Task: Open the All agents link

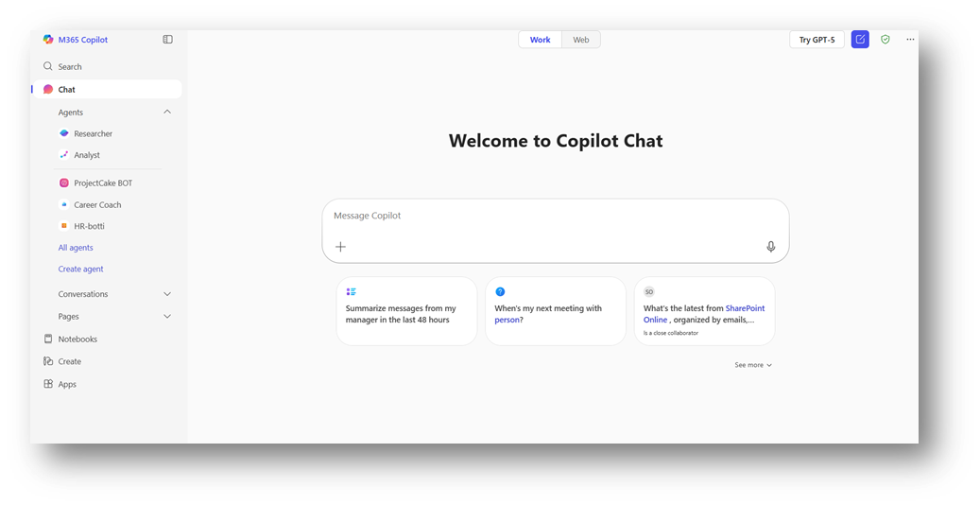Action: click(76, 248)
